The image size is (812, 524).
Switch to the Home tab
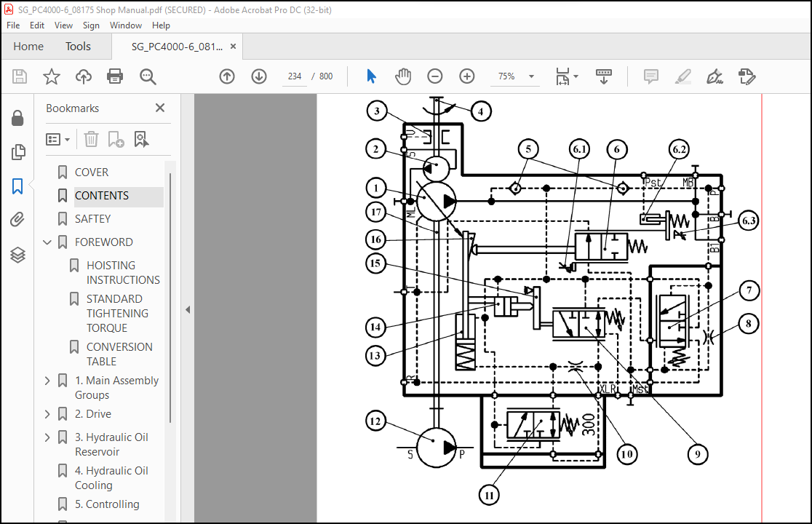28,47
